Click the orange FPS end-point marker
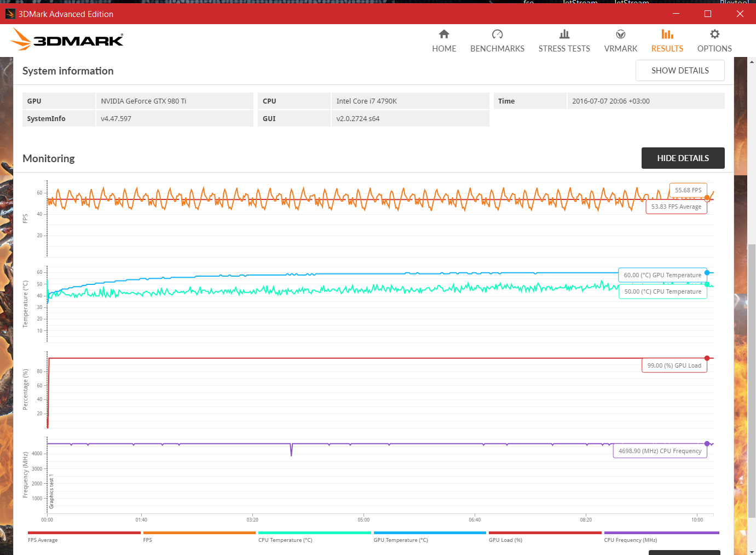This screenshot has height=555, width=756. click(x=707, y=198)
